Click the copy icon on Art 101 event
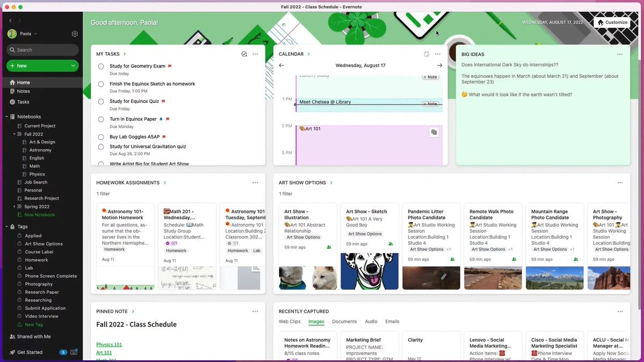The height and width of the screenshot is (362, 644). pos(434,132)
